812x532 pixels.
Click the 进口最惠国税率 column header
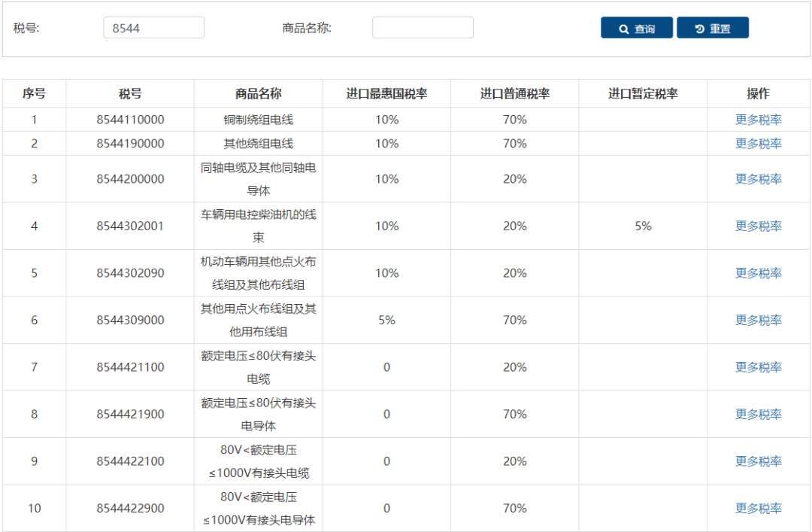(386, 93)
